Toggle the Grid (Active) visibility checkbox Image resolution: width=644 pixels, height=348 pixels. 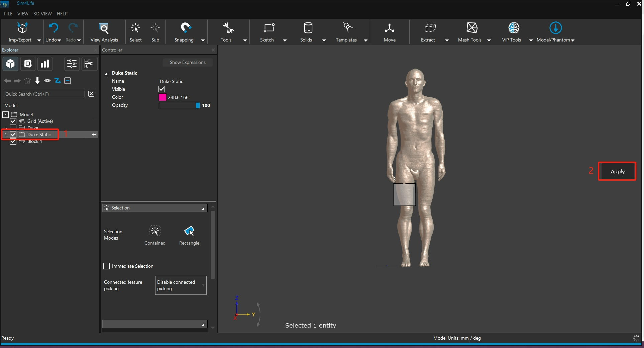(13, 121)
